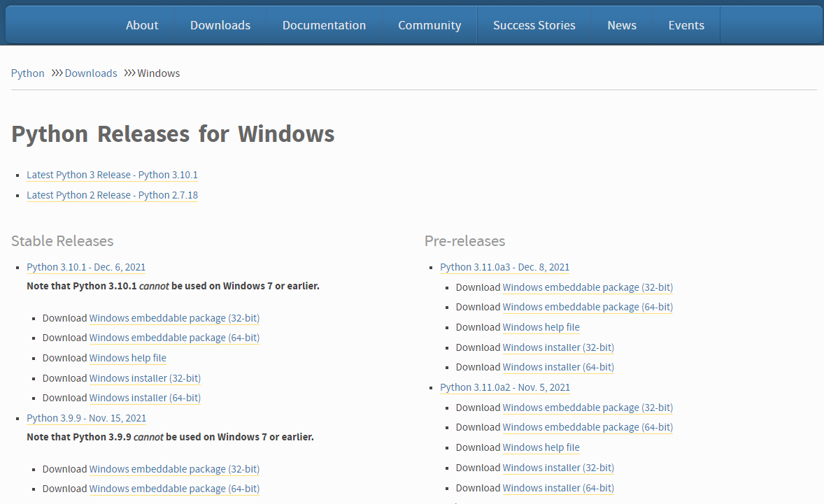
Task: Open Python 3.11.0a2 - Nov. 5, 2021 pre-release
Action: pyautogui.click(x=505, y=387)
